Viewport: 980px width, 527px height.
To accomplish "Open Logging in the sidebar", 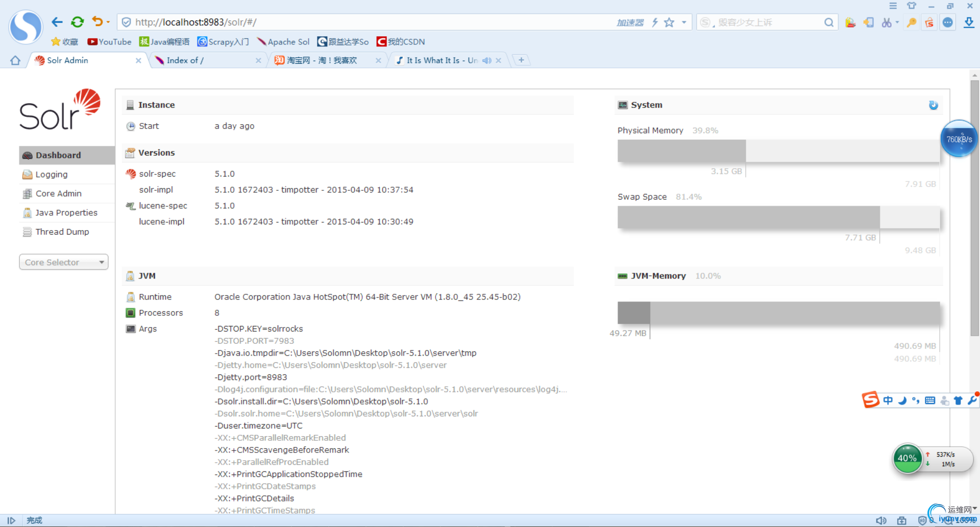I will [x=67, y=174].
